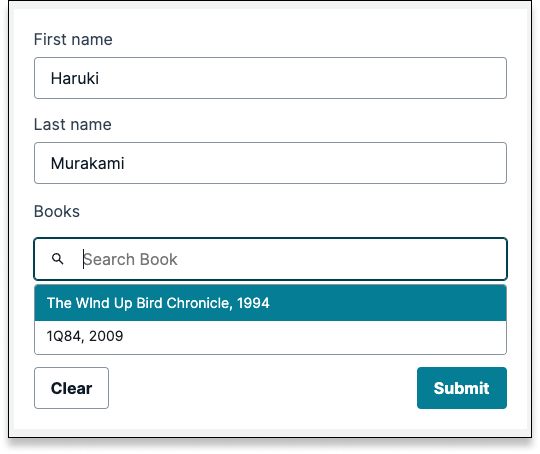Click the First name label

click(73, 39)
